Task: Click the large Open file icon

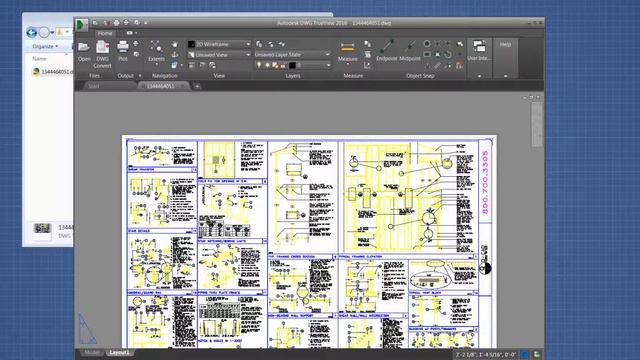Action: click(x=84, y=47)
